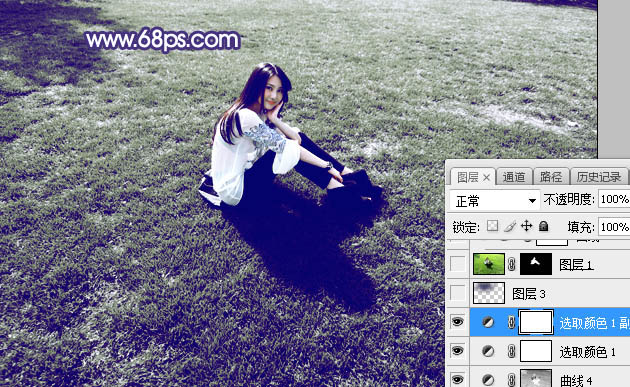This screenshot has height=387, width=630.
Task: Open the 正常 blend mode dropdown
Action: (494, 200)
